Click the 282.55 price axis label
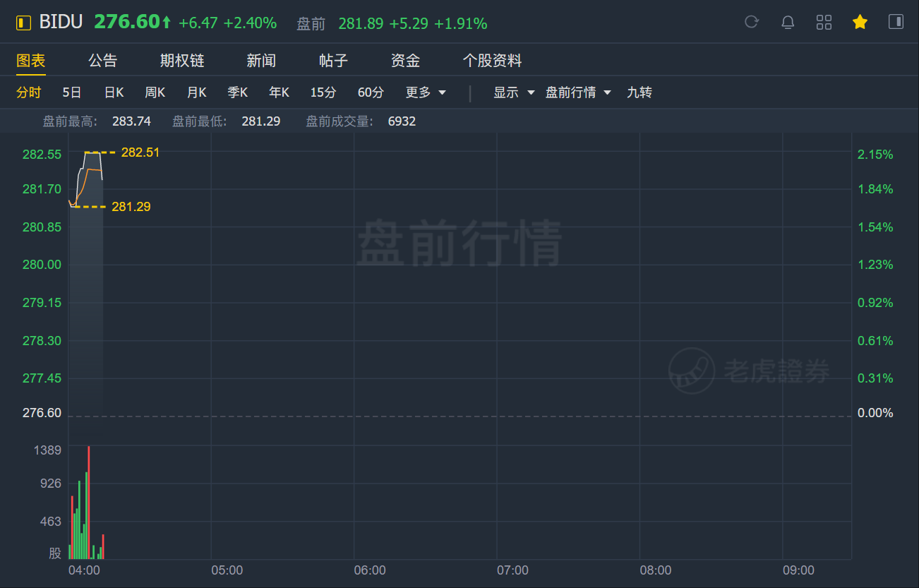919x588 pixels. 42,155
